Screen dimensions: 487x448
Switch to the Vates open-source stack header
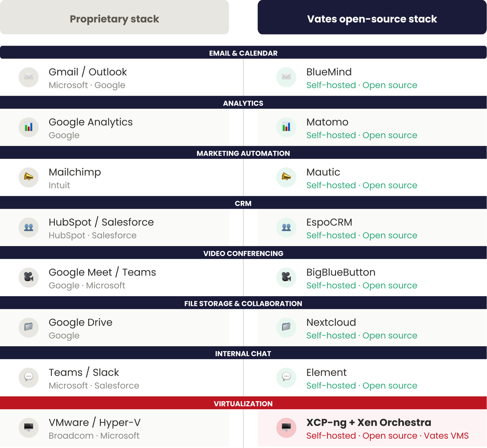click(x=372, y=17)
